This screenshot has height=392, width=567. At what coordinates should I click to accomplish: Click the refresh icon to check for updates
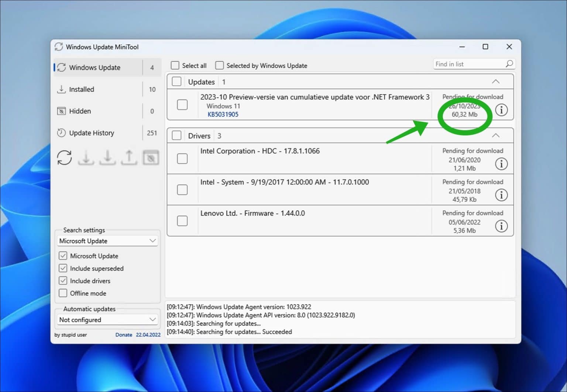(64, 157)
